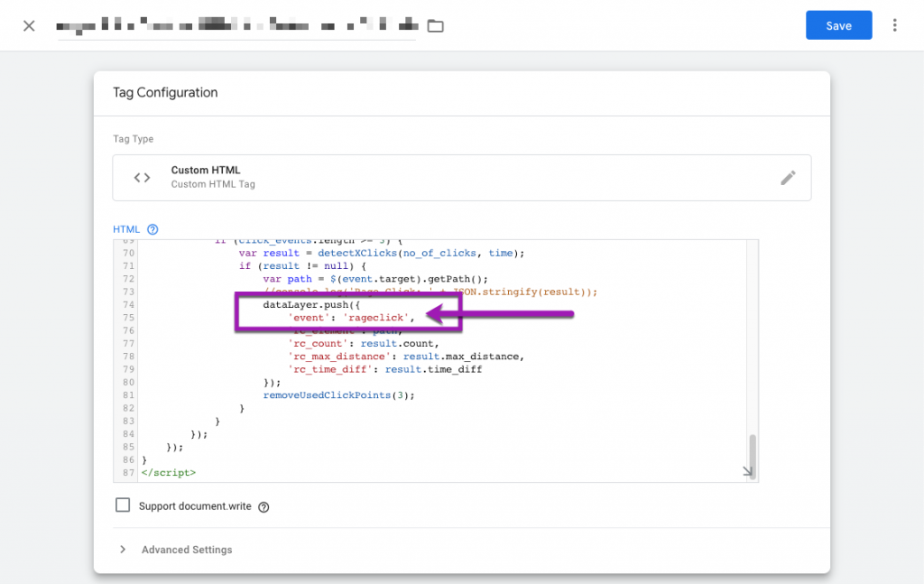The height and width of the screenshot is (584, 924).
Task: Click code line 70 with detectXClicks
Action: (x=382, y=253)
